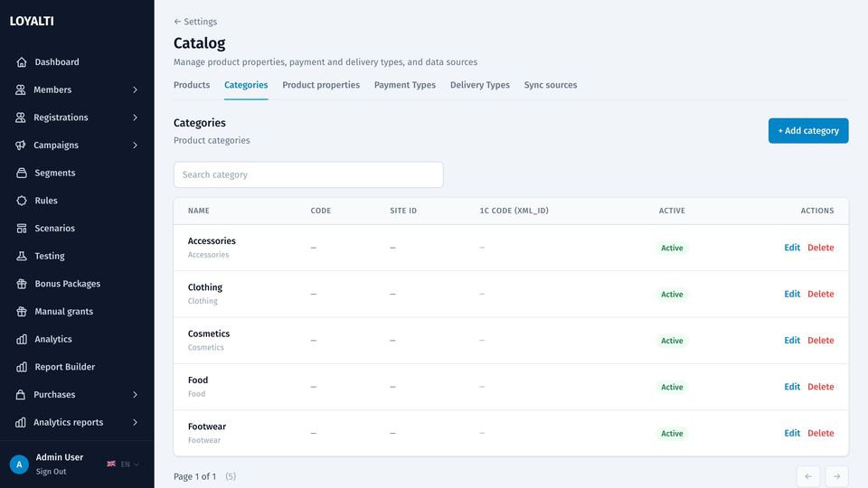Image resolution: width=868 pixels, height=488 pixels.
Task: Click the NAME column header
Action: [x=198, y=211]
